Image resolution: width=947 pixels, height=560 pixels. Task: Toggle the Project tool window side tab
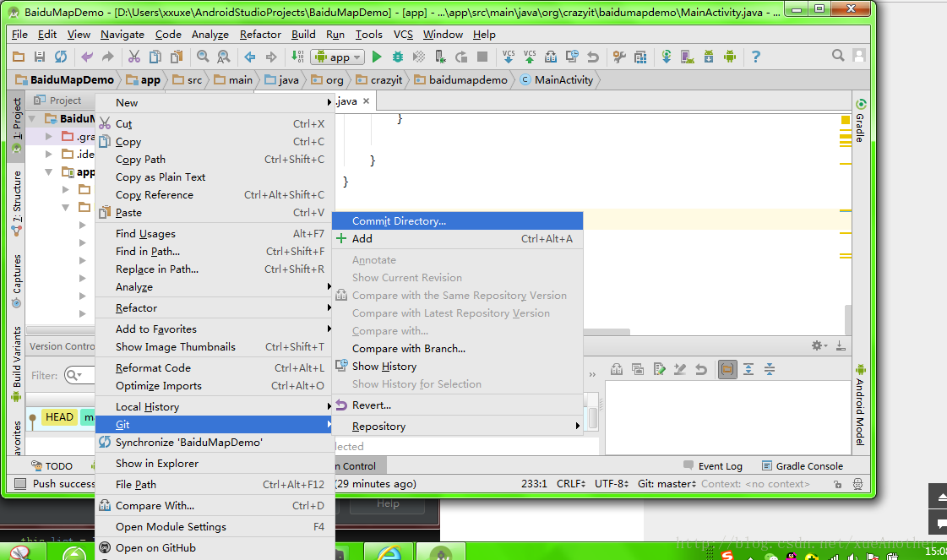point(16,125)
